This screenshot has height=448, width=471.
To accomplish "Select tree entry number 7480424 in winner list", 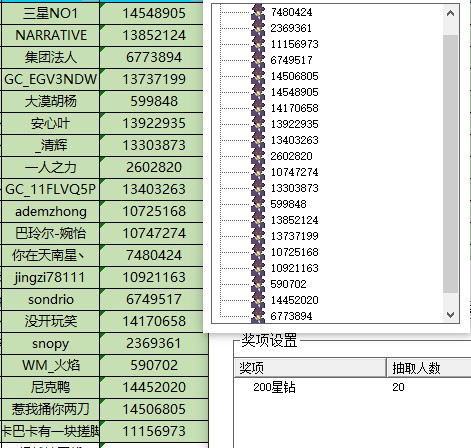I will click(292, 12).
